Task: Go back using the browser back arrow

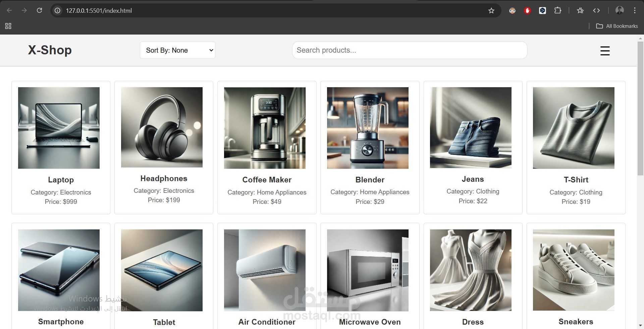Action: pyautogui.click(x=9, y=10)
